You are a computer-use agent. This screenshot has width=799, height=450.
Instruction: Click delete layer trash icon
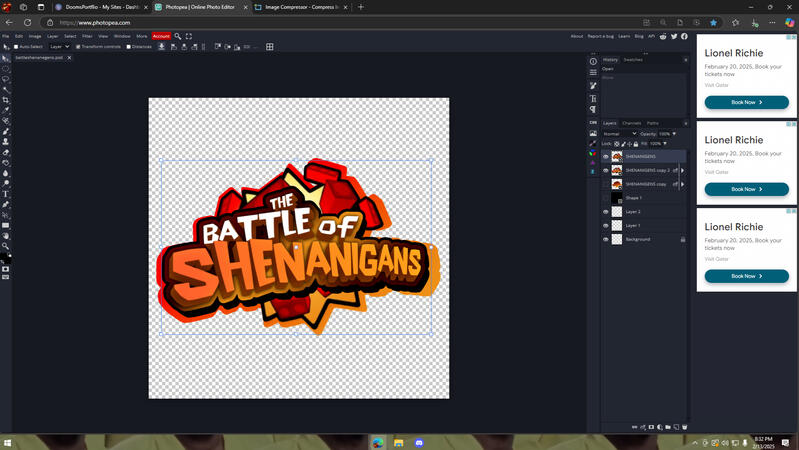[685, 427]
